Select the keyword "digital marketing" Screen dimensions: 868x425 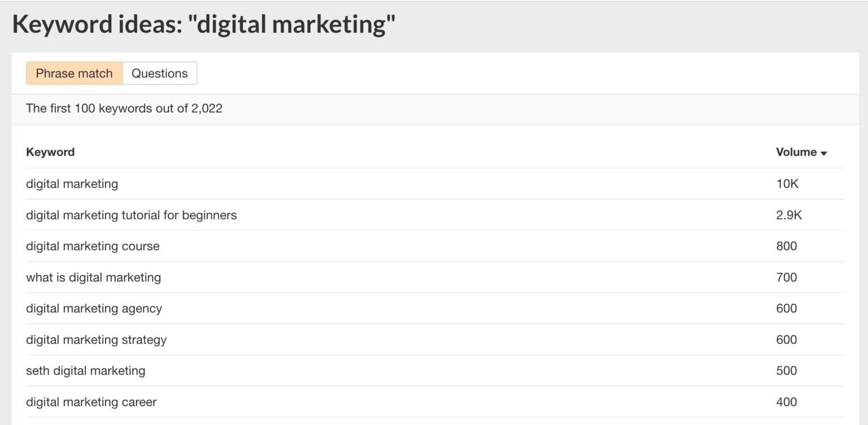[72, 184]
